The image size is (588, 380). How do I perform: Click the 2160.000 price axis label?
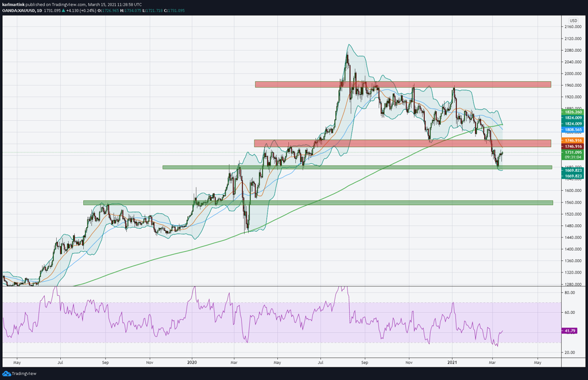tap(573, 27)
